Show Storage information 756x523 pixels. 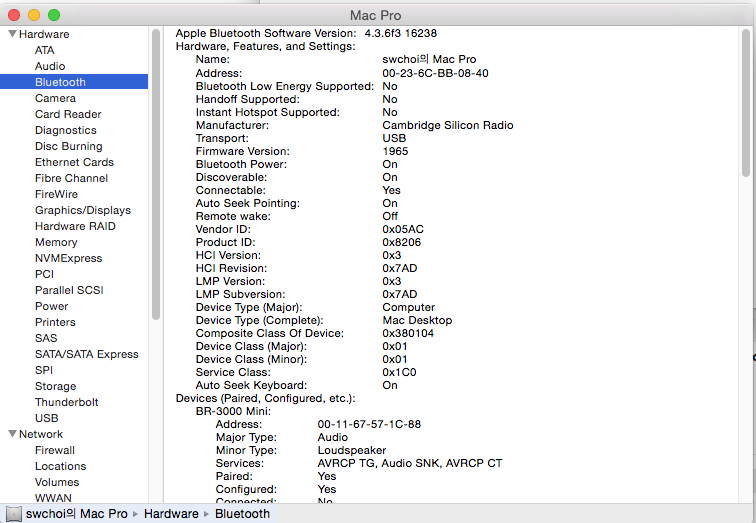coord(55,386)
